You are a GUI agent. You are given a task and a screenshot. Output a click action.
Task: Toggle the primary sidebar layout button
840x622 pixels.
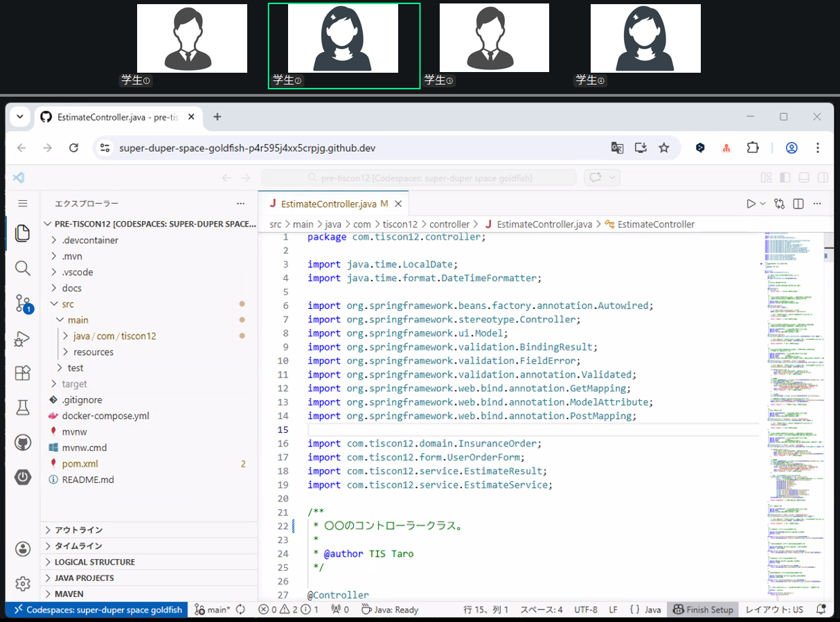coord(785,178)
